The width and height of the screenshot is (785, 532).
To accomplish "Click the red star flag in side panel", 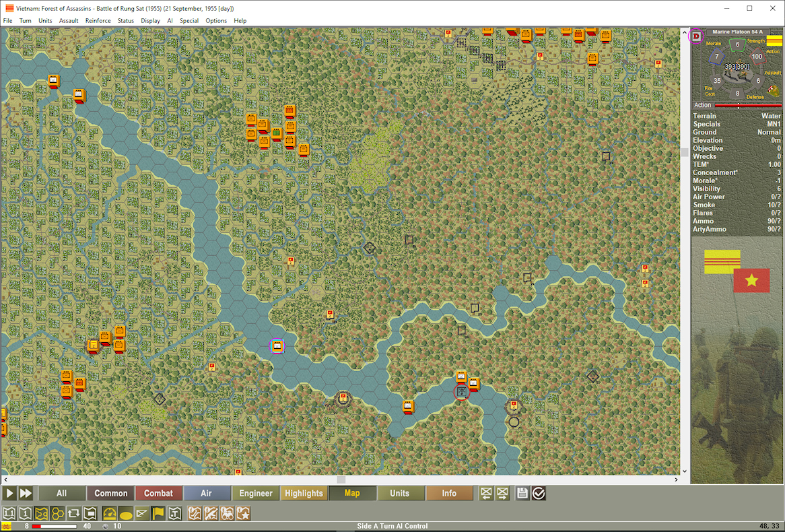I will point(751,281).
